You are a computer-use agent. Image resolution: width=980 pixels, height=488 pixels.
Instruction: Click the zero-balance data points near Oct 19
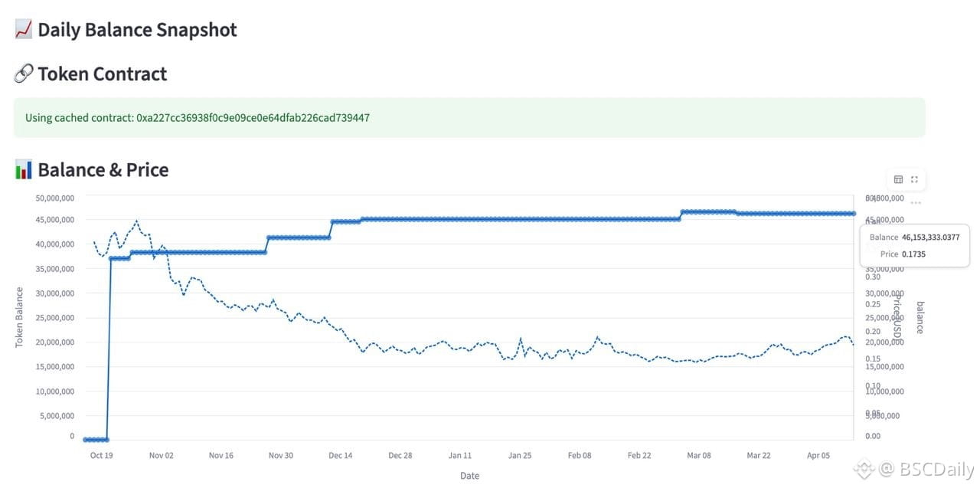(x=96, y=440)
